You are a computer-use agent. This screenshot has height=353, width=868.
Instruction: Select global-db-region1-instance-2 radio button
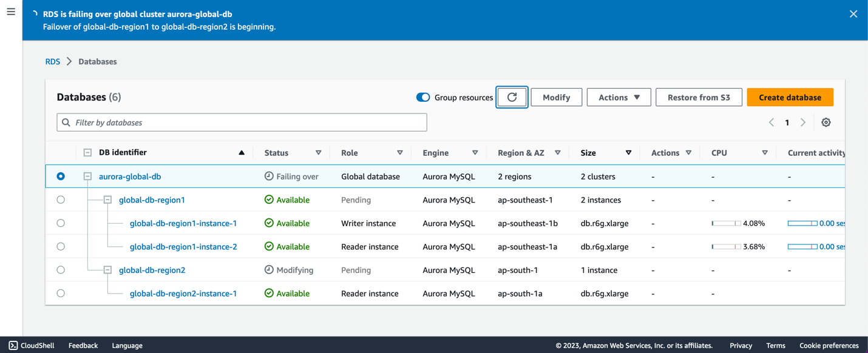61,247
